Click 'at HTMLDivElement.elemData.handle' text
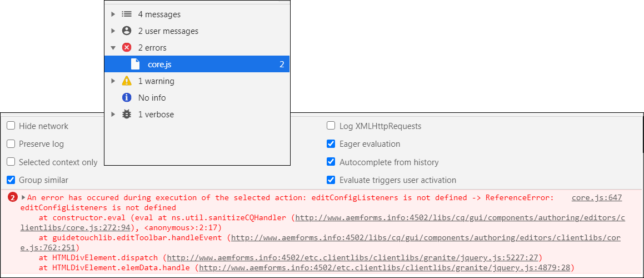Viewport: 644px width, 278px height. click(x=114, y=268)
